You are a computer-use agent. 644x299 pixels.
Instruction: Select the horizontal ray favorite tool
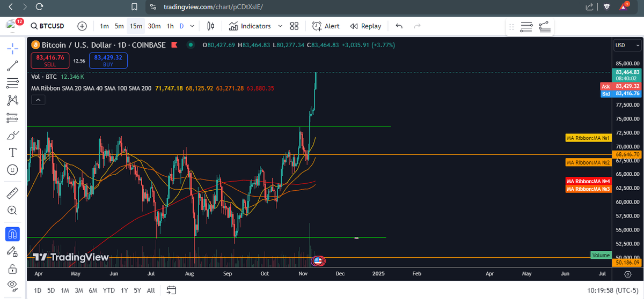coord(544,27)
